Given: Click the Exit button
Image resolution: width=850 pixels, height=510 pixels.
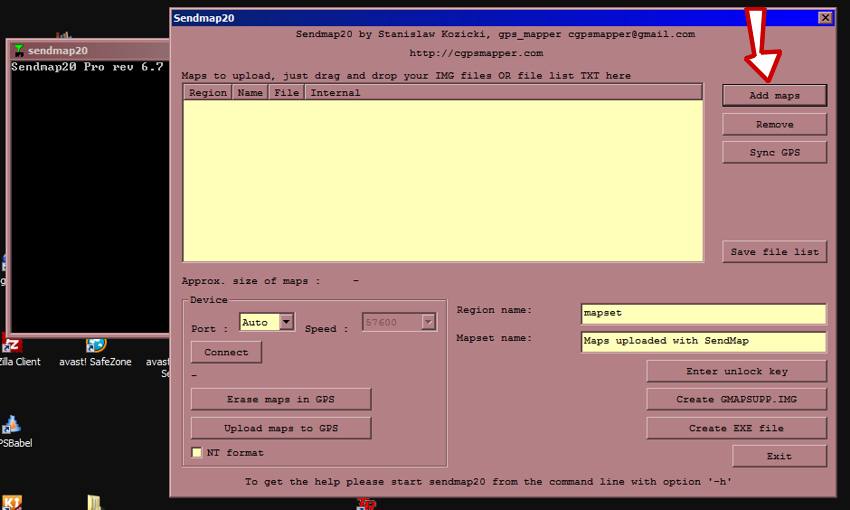Looking at the screenshot, I should click(x=779, y=456).
